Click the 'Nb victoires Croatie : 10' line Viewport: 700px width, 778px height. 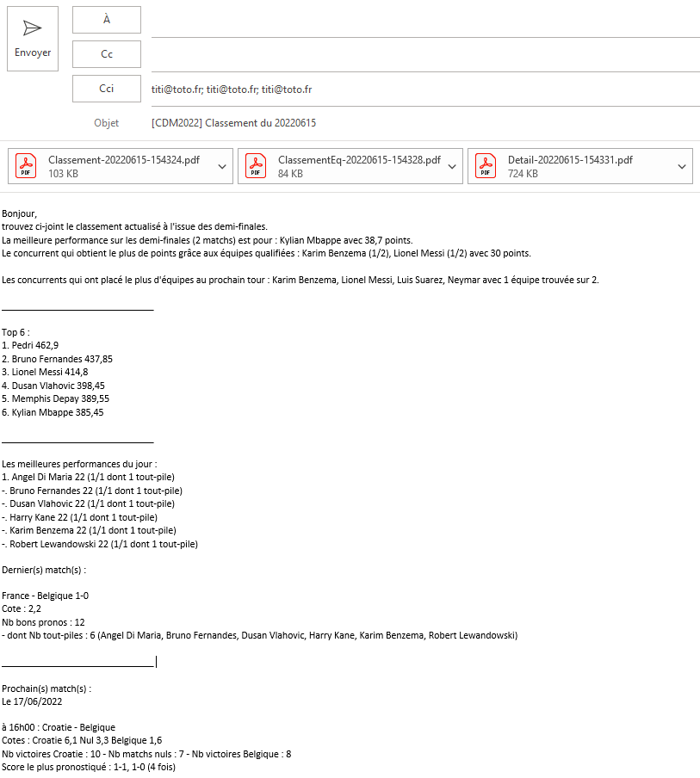[x=146, y=754]
